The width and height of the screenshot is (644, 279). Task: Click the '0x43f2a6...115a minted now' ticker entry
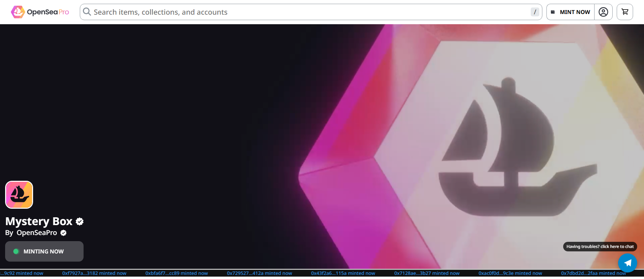[343, 273]
